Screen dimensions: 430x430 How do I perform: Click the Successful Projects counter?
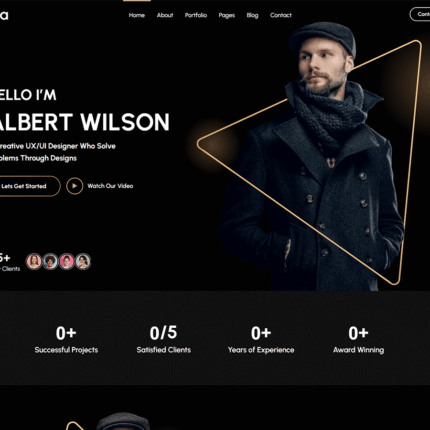pyautogui.click(x=66, y=339)
